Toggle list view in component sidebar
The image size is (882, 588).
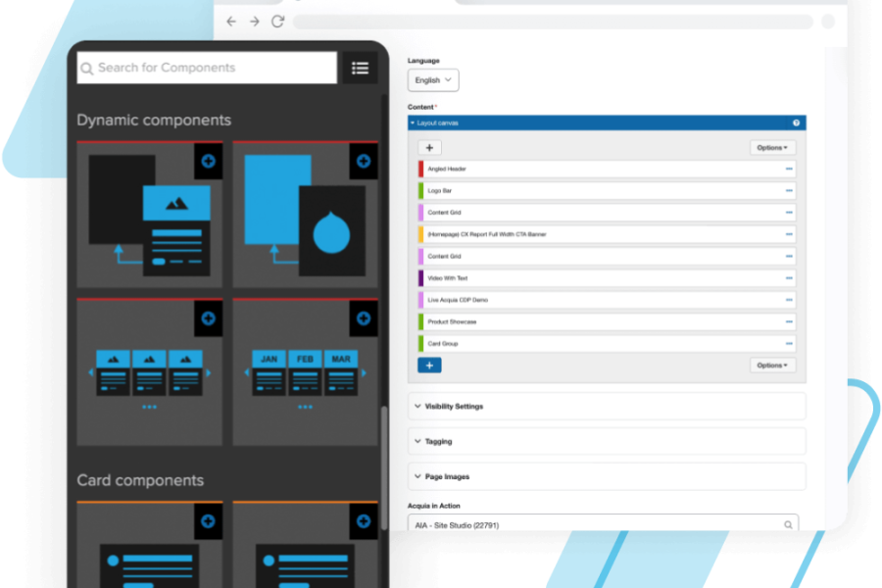pyautogui.click(x=360, y=68)
